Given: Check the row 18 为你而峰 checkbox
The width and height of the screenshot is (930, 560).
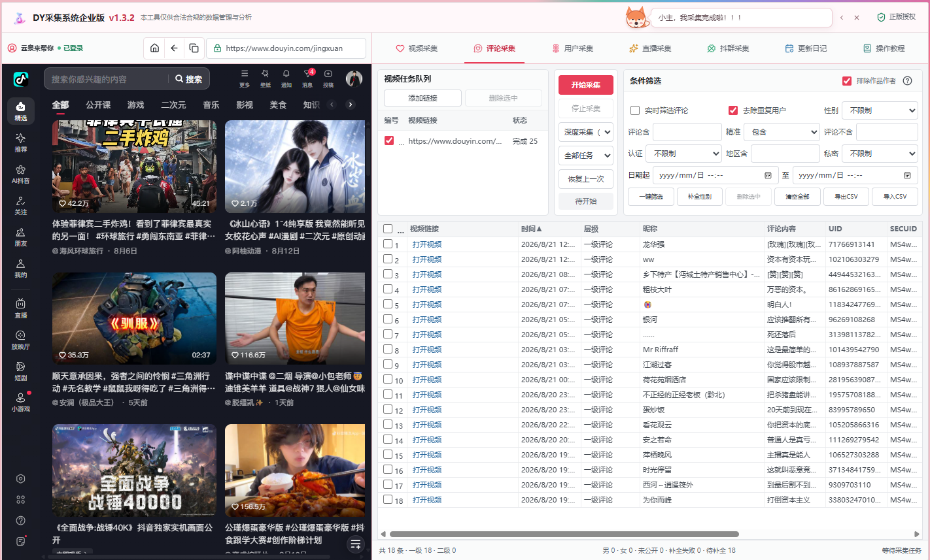Looking at the screenshot, I should pyautogui.click(x=388, y=499).
